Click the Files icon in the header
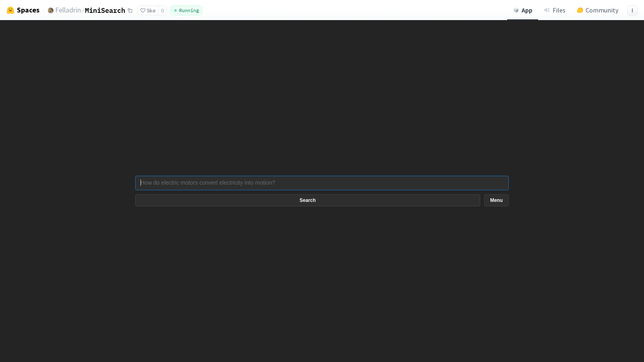Image resolution: width=644 pixels, height=362 pixels. pos(547,10)
